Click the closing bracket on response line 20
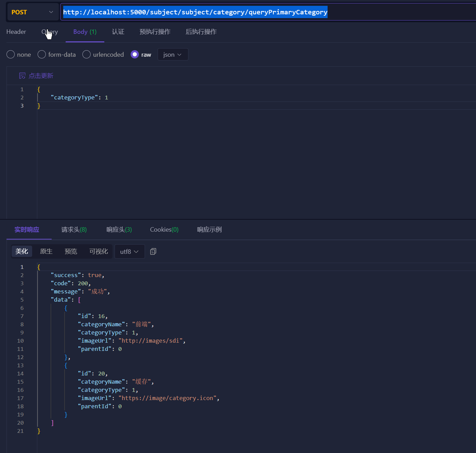The image size is (476, 453). pyautogui.click(x=52, y=423)
